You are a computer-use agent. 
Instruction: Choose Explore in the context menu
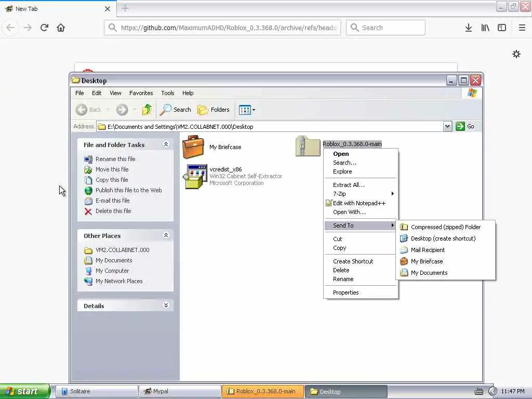pyautogui.click(x=361, y=171)
